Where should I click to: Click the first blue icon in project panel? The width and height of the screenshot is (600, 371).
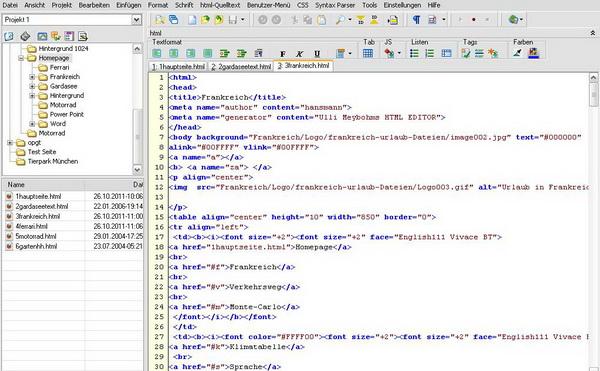(9, 36)
